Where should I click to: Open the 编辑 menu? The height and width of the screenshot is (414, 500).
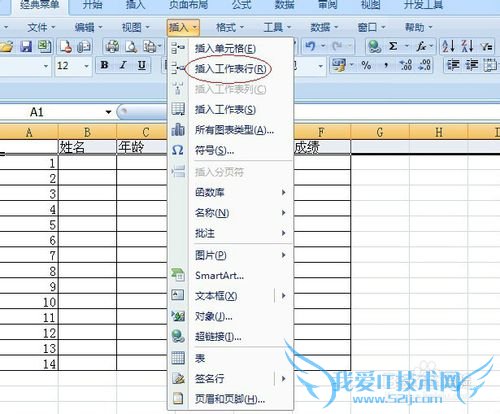click(x=88, y=27)
